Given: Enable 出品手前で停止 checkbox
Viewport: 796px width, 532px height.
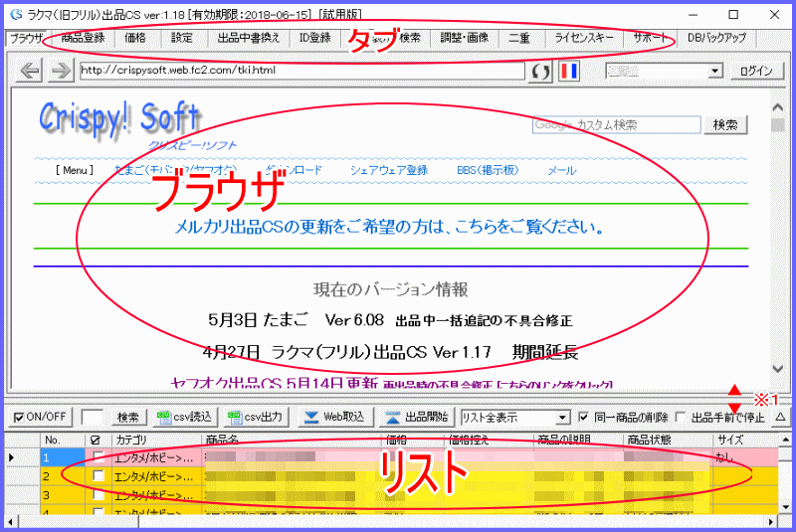Looking at the screenshot, I should [x=681, y=417].
